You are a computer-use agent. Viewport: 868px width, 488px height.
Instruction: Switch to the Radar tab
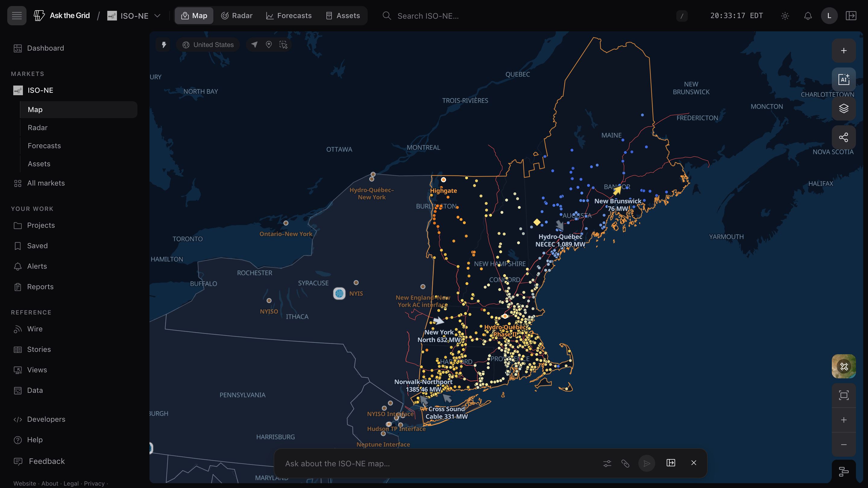(x=237, y=15)
